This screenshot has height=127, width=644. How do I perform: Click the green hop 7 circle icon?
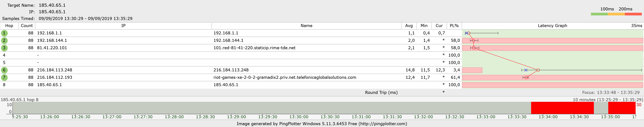tap(4, 77)
